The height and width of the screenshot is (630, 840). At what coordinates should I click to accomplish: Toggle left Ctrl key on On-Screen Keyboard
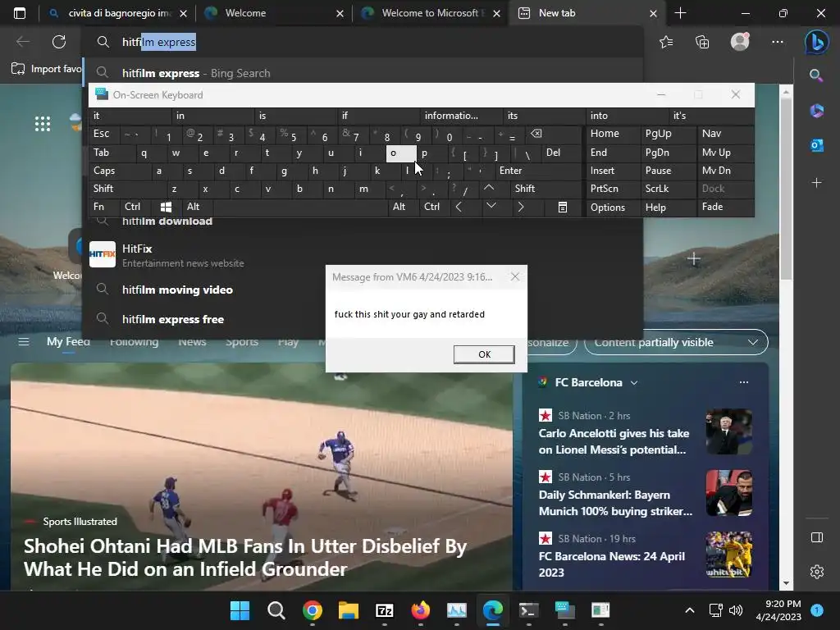(x=135, y=207)
